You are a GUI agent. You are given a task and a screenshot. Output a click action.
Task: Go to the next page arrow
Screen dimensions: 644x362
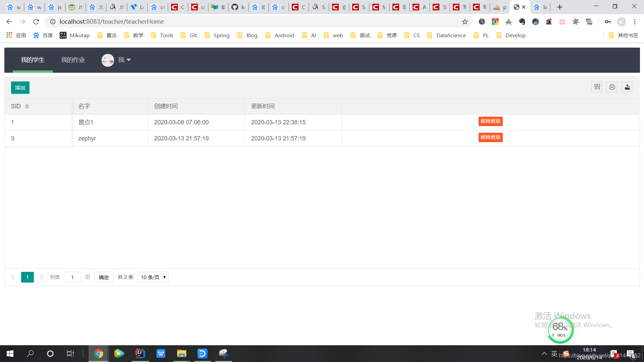tap(42, 277)
